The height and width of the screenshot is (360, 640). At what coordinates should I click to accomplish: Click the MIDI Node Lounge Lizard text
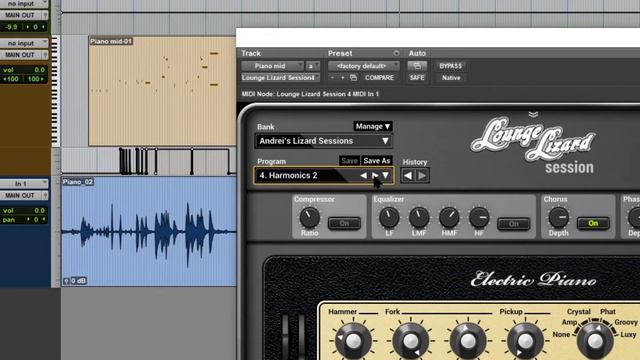pyautogui.click(x=310, y=94)
